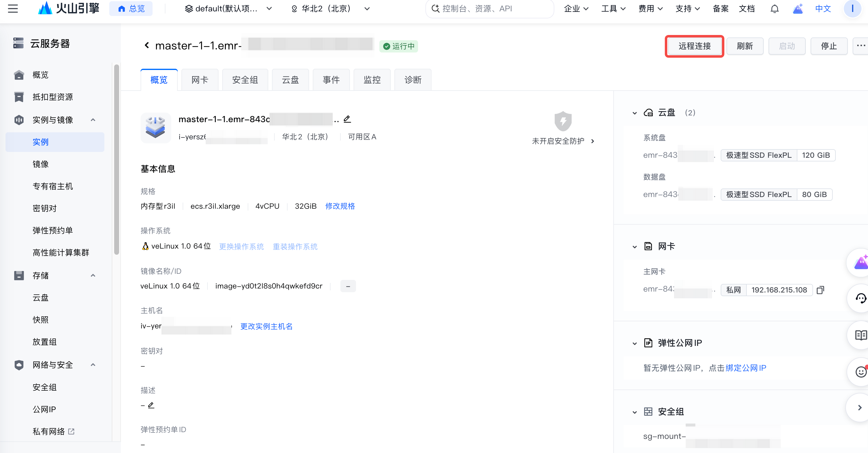The width and height of the screenshot is (868, 453).
Task: Click the cloud server sidebar header icon
Action: 18,43
